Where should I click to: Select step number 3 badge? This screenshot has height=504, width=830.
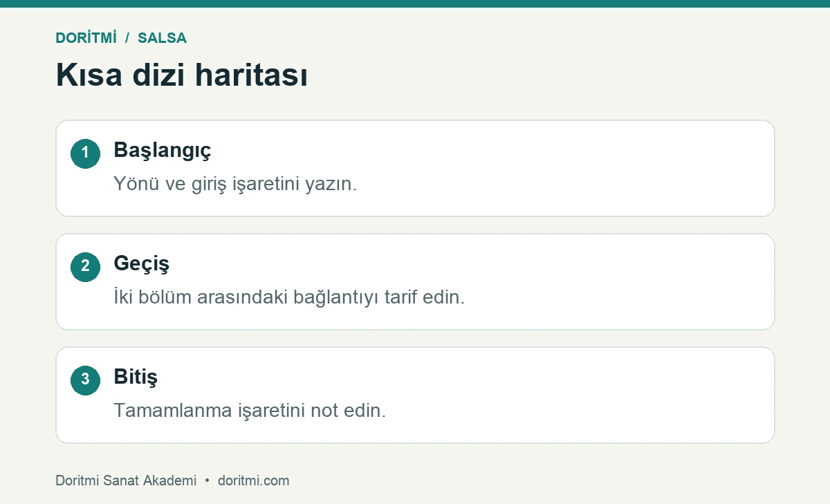coord(85,380)
